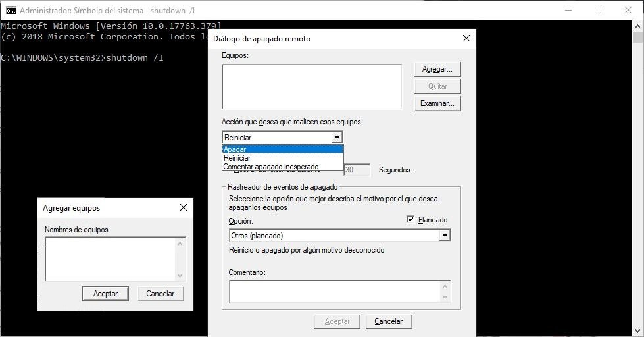Open the Examinar... browse button
Viewport: 644px width, 337px height.
437,103
